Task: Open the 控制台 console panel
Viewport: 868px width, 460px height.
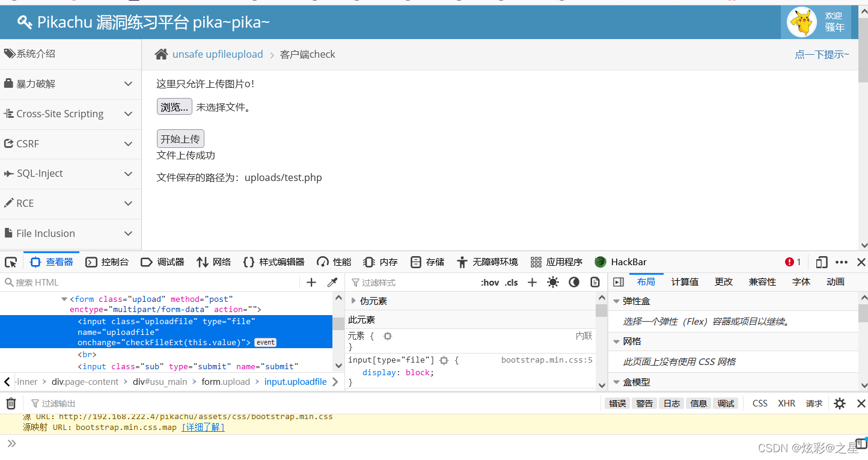Action: 107,262
